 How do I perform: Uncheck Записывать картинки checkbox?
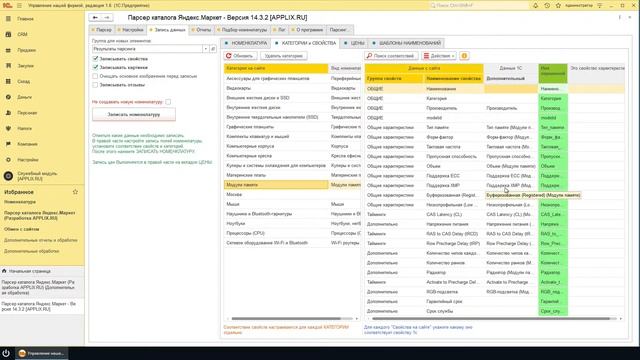pos(96,67)
